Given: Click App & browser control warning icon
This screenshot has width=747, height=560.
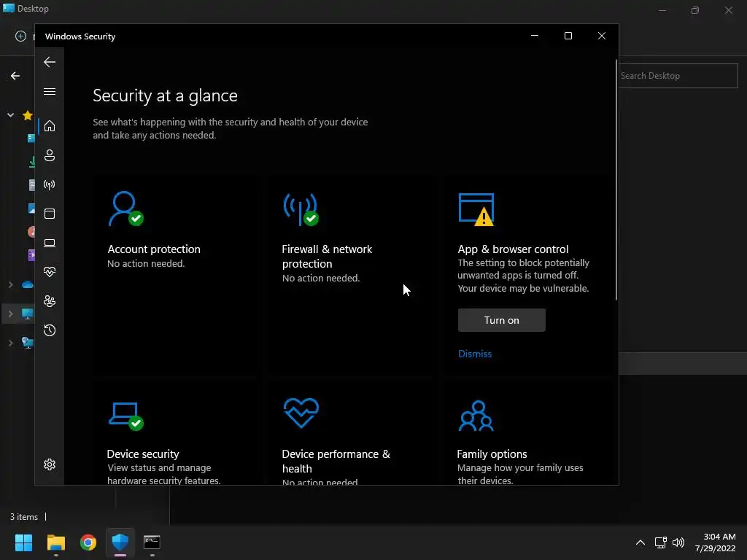Looking at the screenshot, I should pos(476,209).
